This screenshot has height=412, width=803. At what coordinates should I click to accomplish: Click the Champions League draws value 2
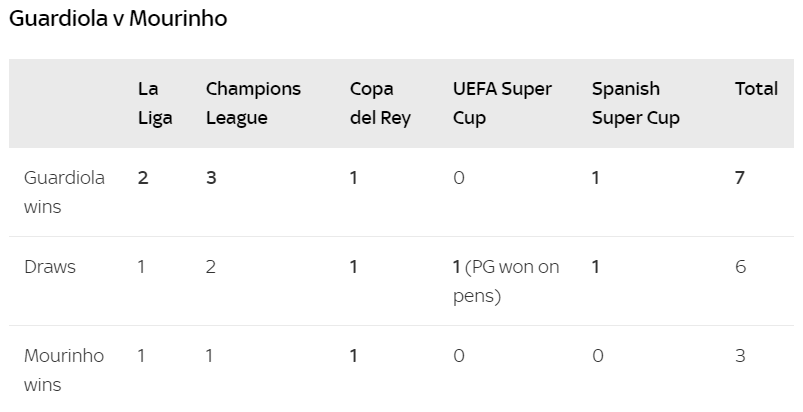[x=210, y=267]
